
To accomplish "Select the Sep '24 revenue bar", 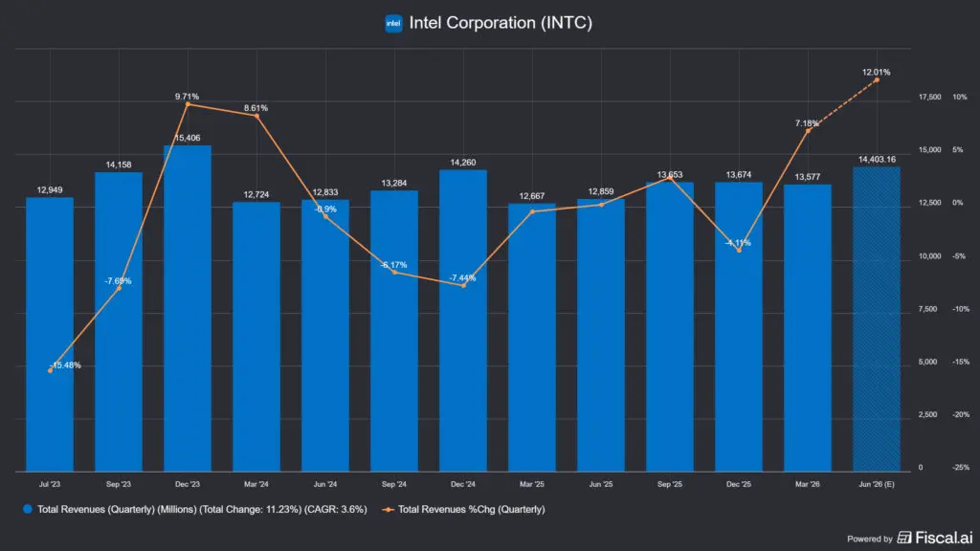I will 394,331.
